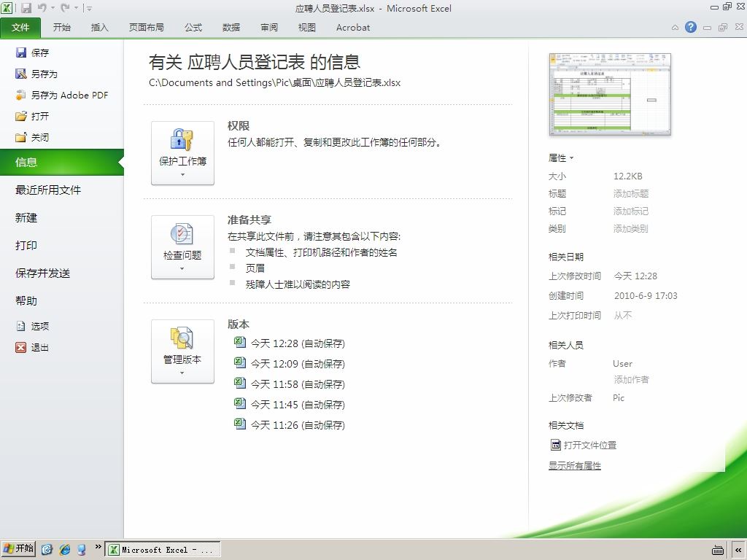Switch to the Data (数据) tab
This screenshot has height=560, width=747.
coord(231,28)
